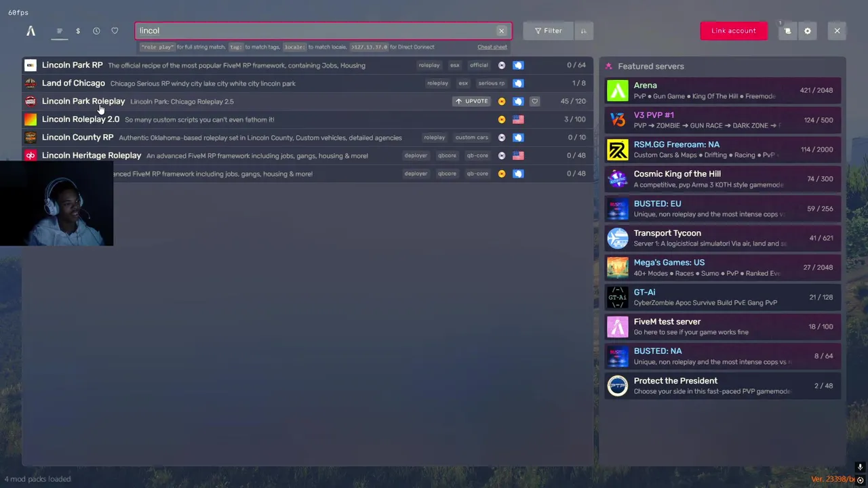
Task: Click the 'serious rp' tag
Action: (x=492, y=83)
